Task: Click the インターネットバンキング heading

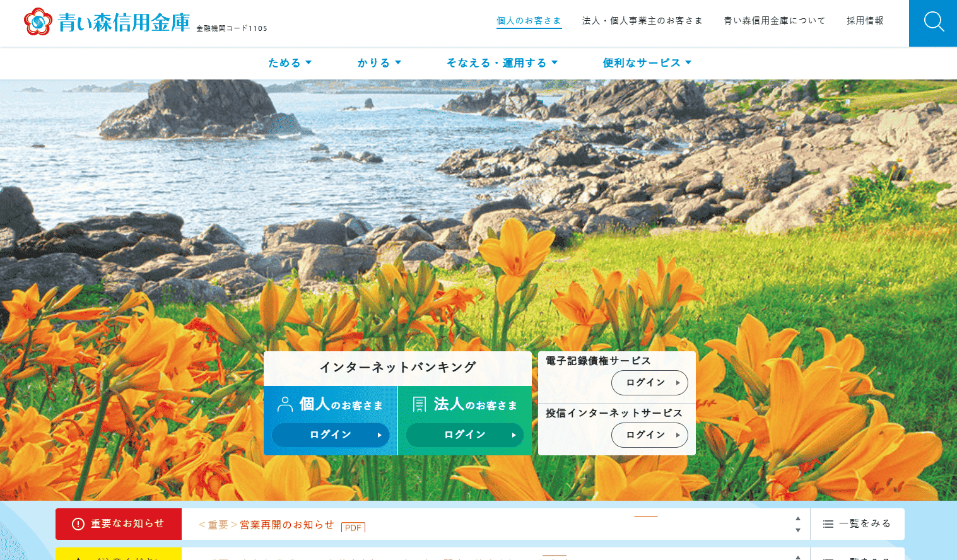Action: (397, 367)
